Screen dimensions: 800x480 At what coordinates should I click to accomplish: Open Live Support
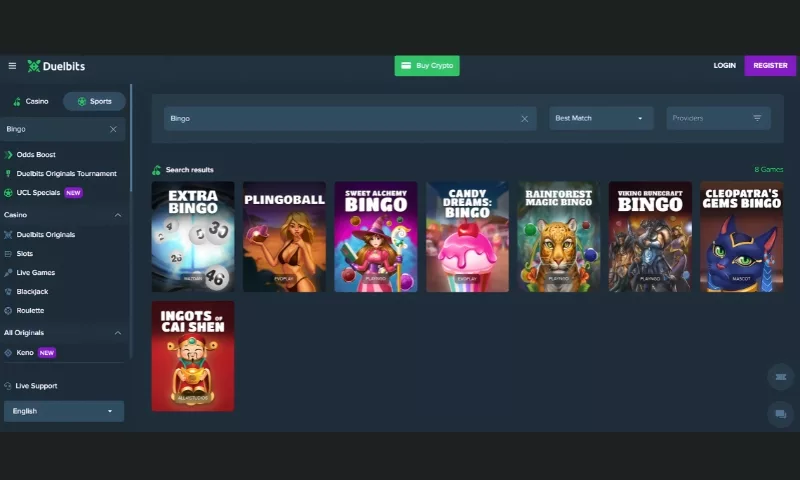pos(36,386)
